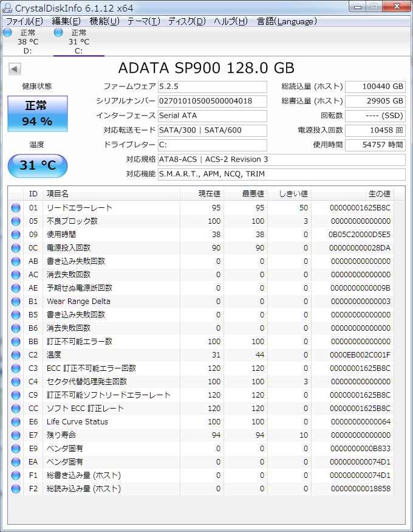
Task: Click raw value 0B05C20000D5E5
Action: [x=360, y=235]
